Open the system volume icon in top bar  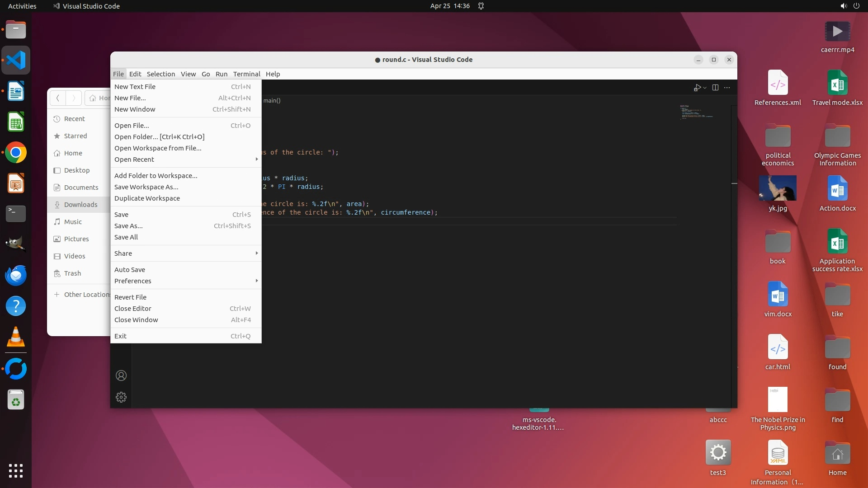(843, 6)
